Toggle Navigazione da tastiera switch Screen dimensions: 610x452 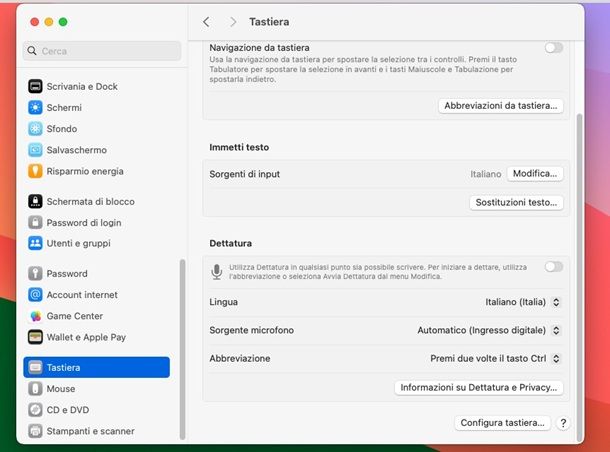554,48
